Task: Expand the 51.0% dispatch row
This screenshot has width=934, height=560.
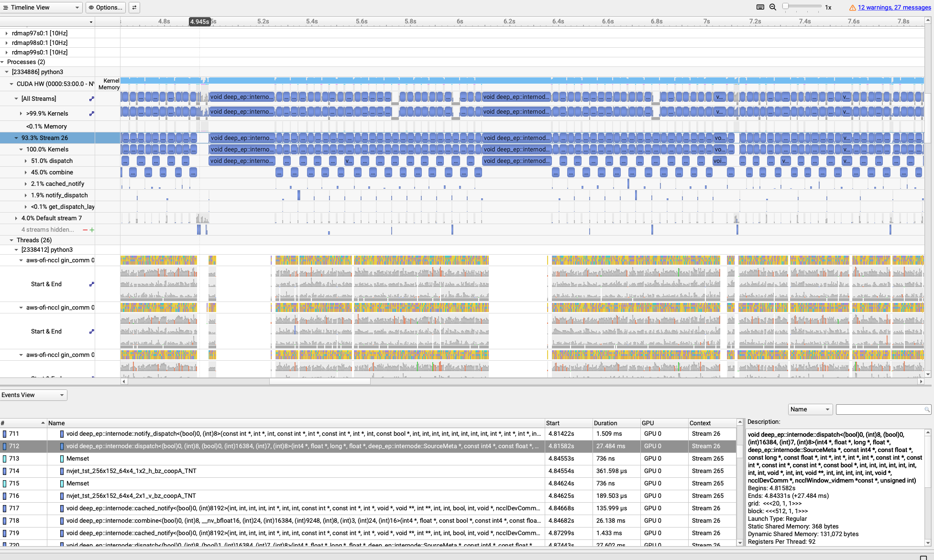Action: click(26, 161)
